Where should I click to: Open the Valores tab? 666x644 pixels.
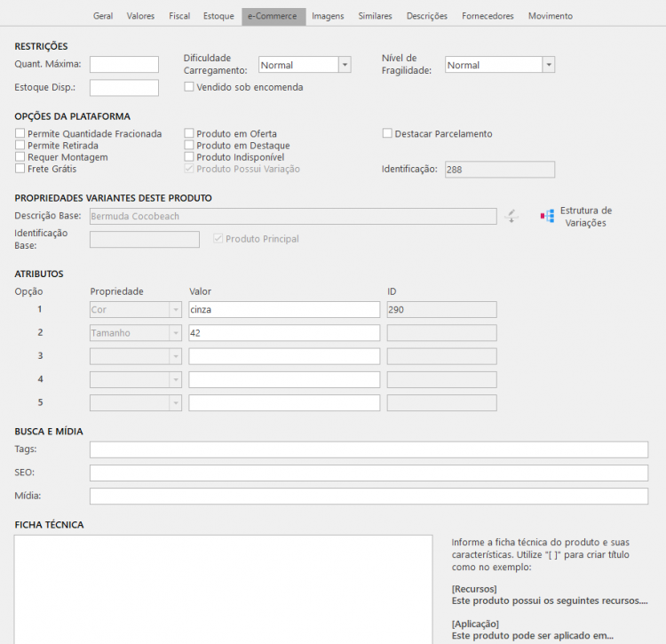(x=140, y=16)
